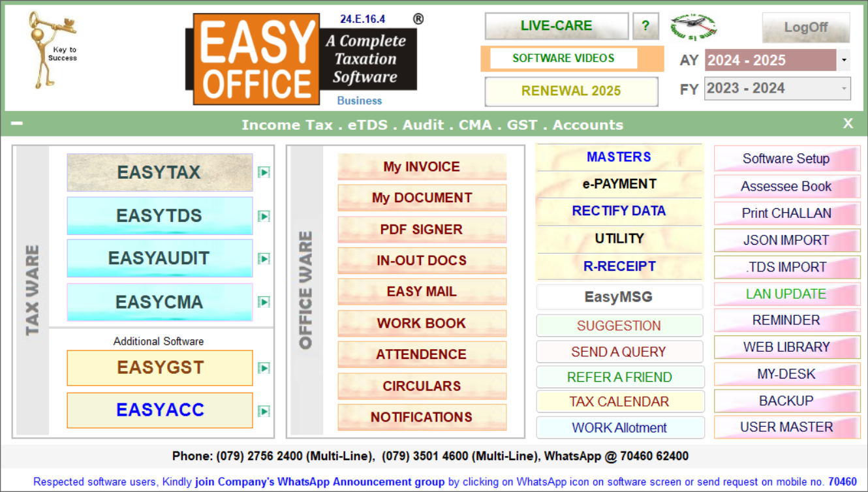This screenshot has height=492, width=868.
Task: Select the UTILITY menu item
Action: pos(619,239)
